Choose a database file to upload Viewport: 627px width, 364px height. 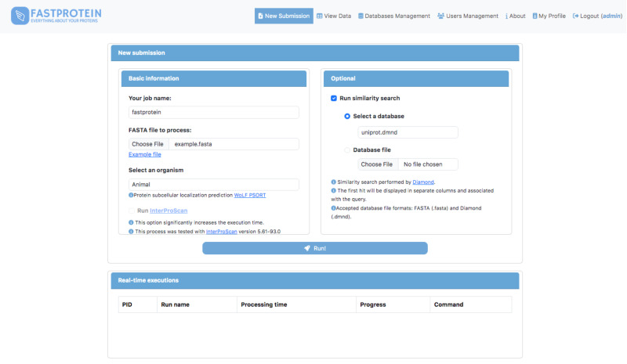tap(377, 164)
